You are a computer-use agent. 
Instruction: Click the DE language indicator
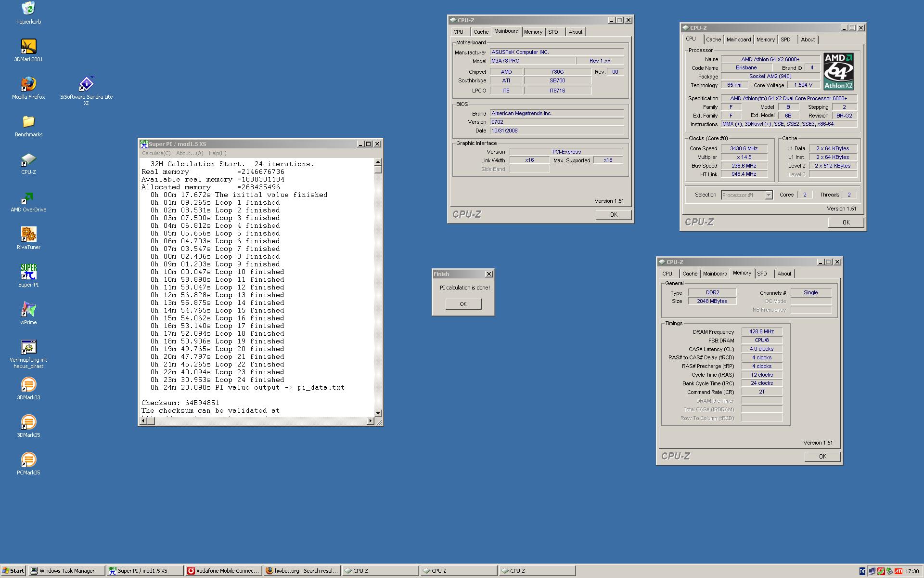pyautogui.click(x=862, y=571)
